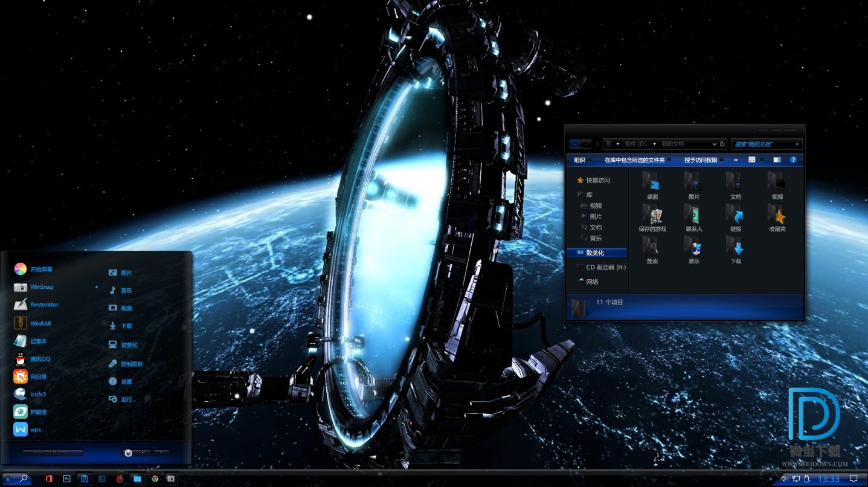Open 开始屏幕 from the start menu
868x487 pixels.
[x=34, y=269]
